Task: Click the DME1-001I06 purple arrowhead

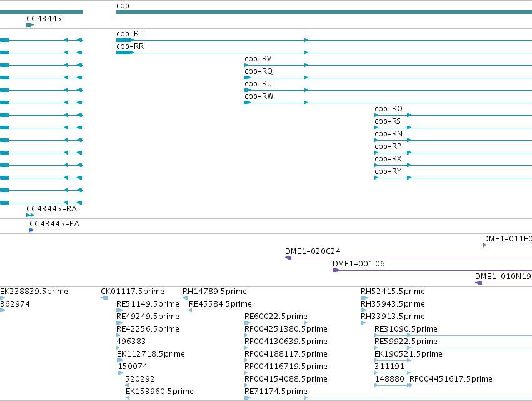Action: point(336,270)
